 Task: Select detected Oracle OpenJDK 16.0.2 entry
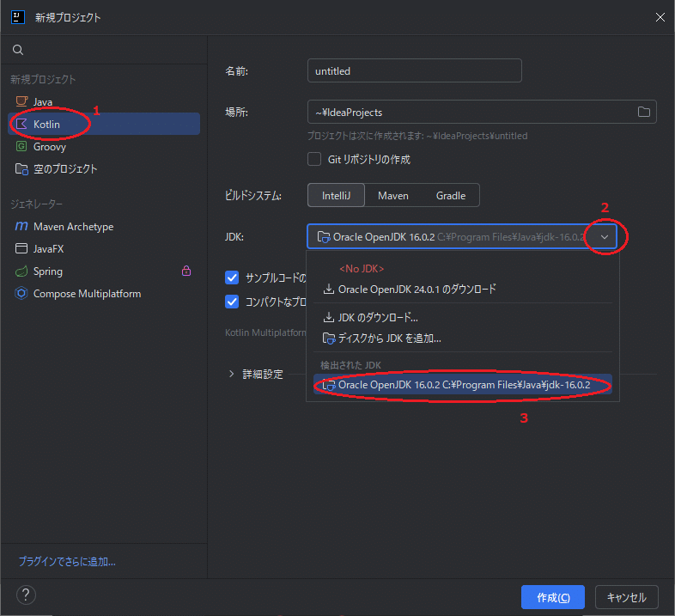463,385
